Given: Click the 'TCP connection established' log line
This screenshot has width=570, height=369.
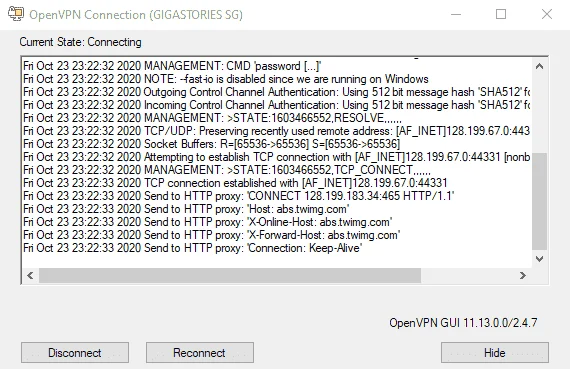Looking at the screenshot, I should (x=235, y=183).
